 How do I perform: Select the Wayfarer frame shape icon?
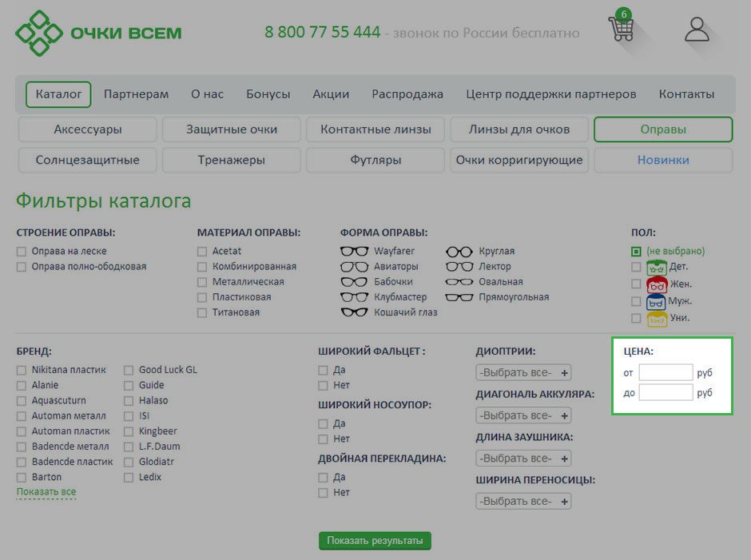(x=354, y=251)
